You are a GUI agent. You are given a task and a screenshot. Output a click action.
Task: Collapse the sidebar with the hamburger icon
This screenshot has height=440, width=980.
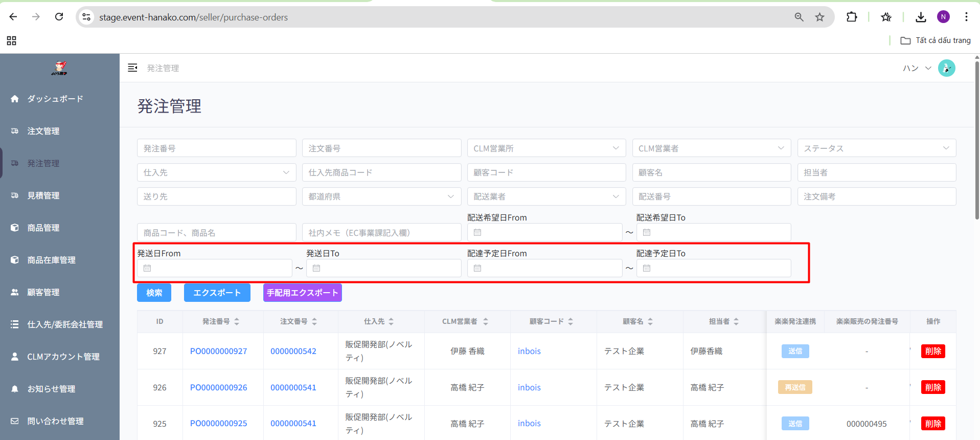point(132,68)
